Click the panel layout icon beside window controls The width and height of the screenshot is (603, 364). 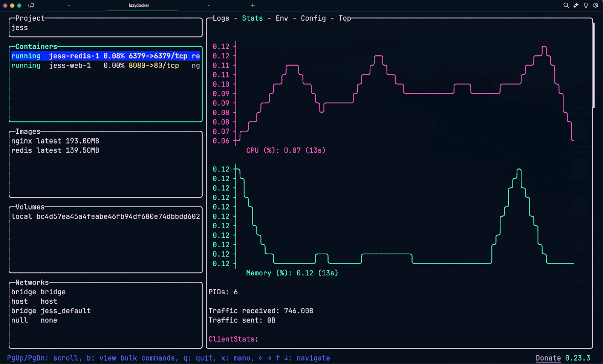[x=31, y=5]
